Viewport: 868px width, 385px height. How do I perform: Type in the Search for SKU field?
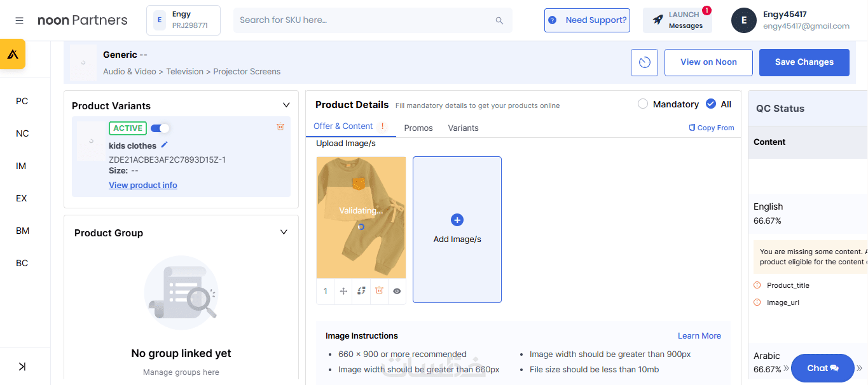362,20
